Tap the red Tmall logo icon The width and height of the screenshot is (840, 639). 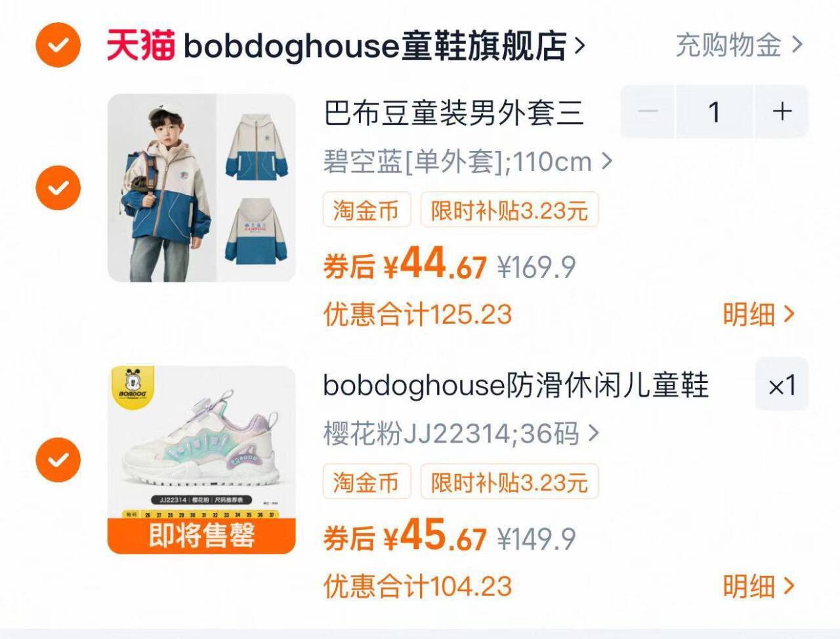pos(141,45)
